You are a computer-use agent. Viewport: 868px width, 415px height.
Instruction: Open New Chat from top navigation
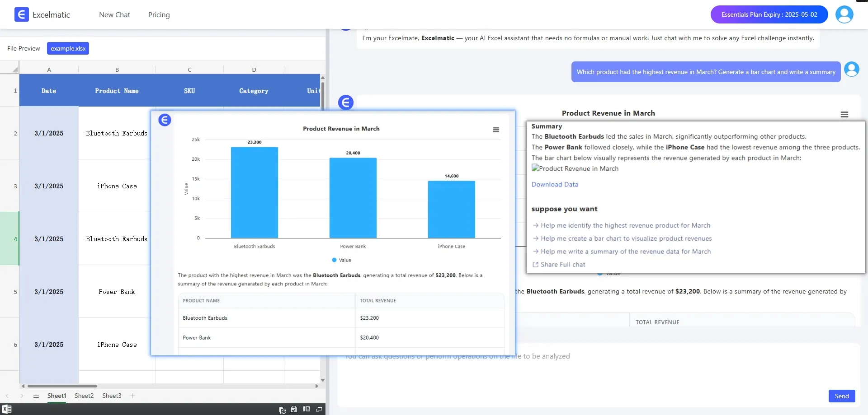pyautogui.click(x=114, y=15)
